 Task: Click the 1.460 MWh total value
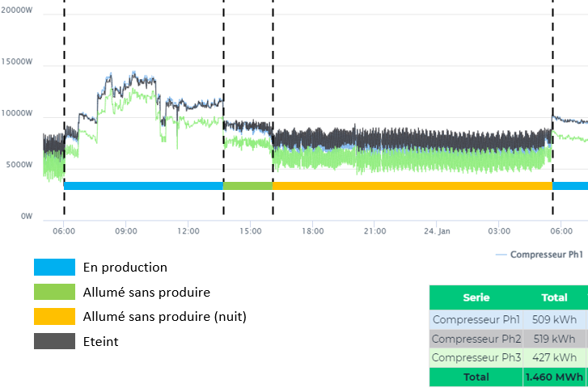click(555, 377)
